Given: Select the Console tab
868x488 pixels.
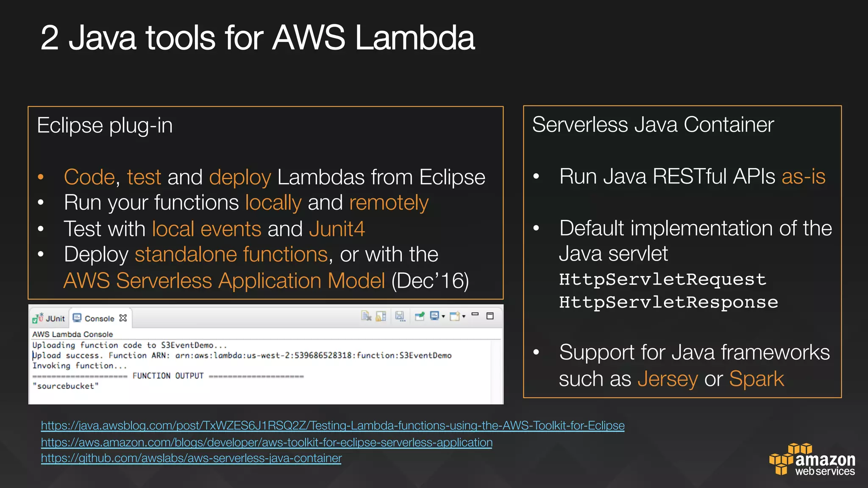Looking at the screenshot, I should point(99,319).
